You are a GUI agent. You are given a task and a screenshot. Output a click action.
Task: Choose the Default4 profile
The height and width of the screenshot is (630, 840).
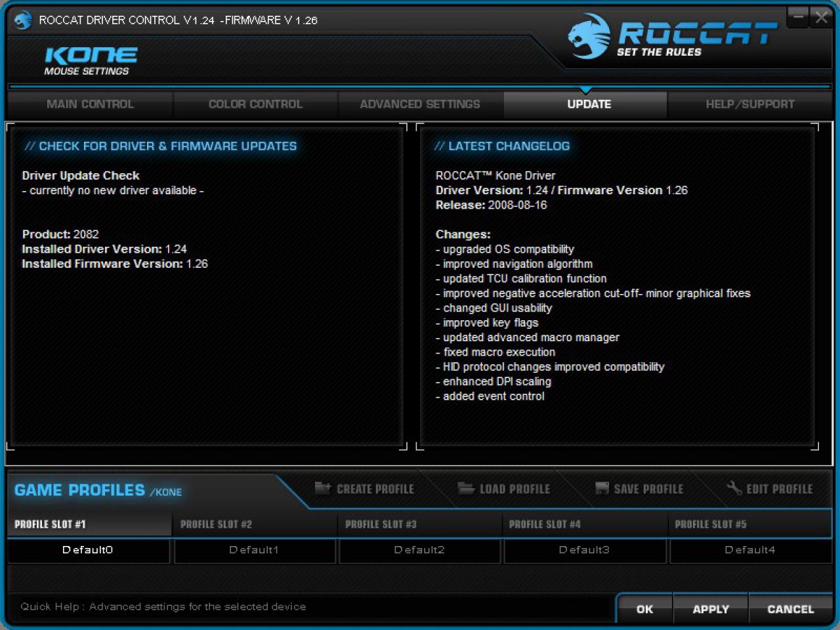click(750, 550)
